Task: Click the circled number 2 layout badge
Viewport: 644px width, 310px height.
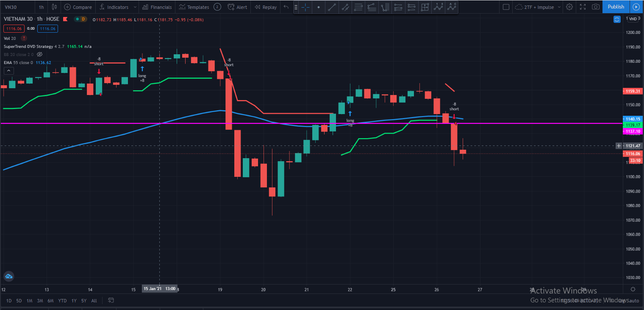Action: (217, 7)
